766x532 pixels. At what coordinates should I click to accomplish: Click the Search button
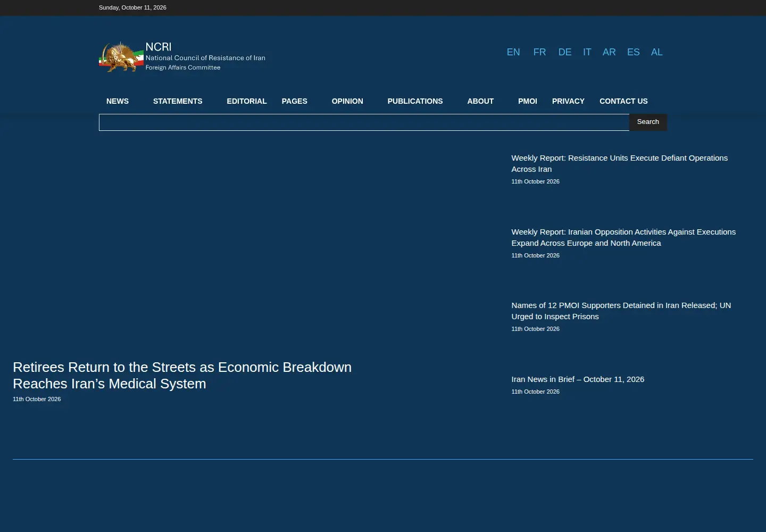click(648, 122)
